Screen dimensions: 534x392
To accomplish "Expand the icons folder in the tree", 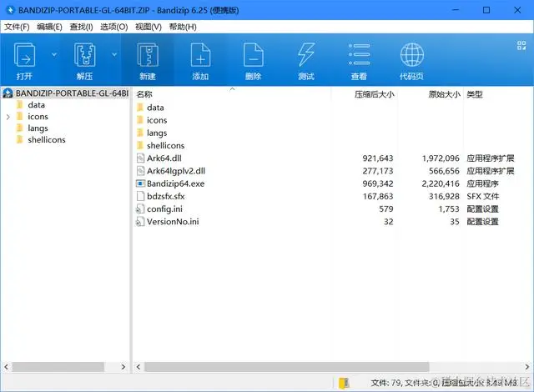I will point(8,117).
